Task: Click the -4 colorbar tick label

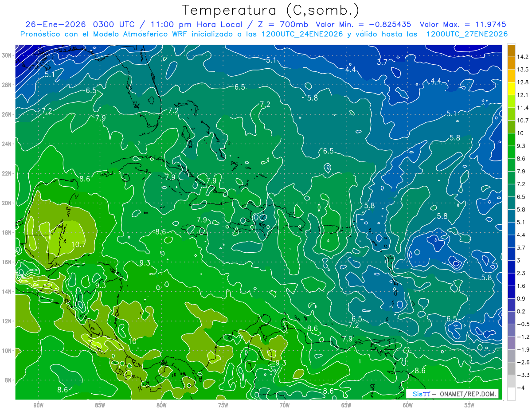Action: (522, 388)
